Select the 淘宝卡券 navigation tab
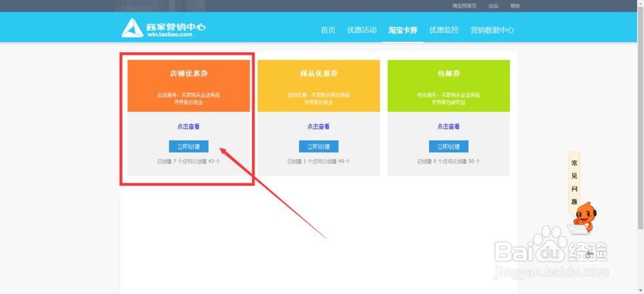644x294 pixels. click(x=403, y=30)
